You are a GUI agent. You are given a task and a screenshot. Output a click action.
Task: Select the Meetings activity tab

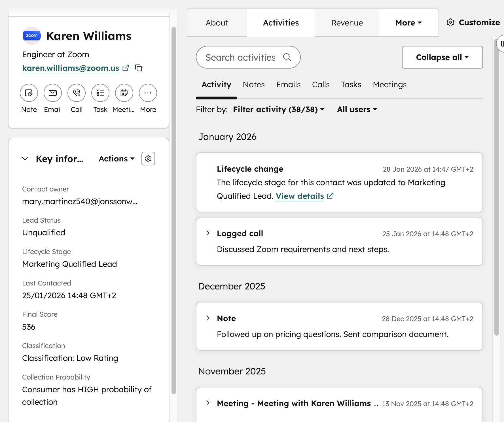389,84
